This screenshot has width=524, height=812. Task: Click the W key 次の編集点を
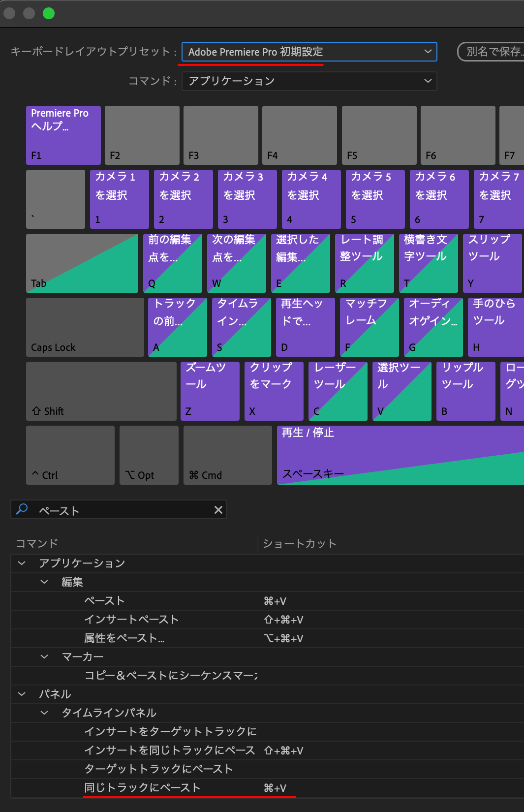[237, 263]
